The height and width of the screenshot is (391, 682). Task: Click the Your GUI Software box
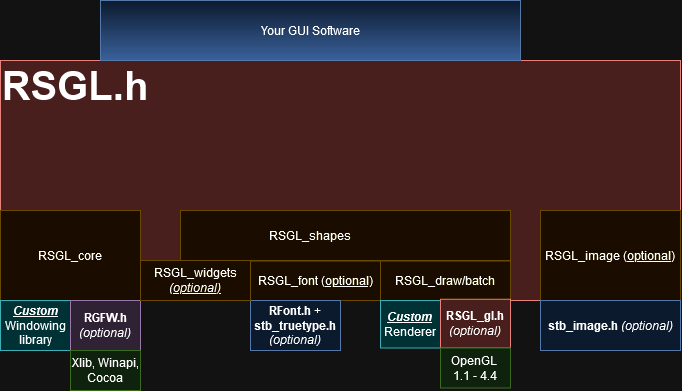coord(310,30)
